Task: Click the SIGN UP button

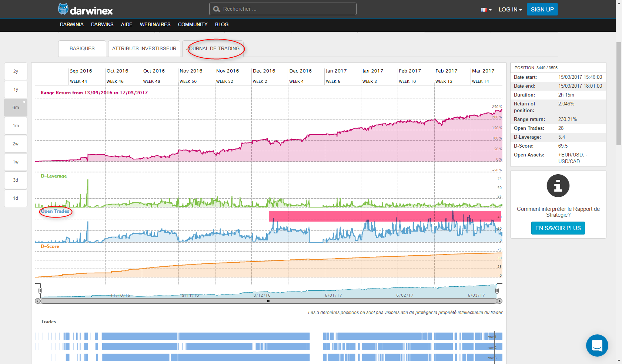Action: pos(542,10)
